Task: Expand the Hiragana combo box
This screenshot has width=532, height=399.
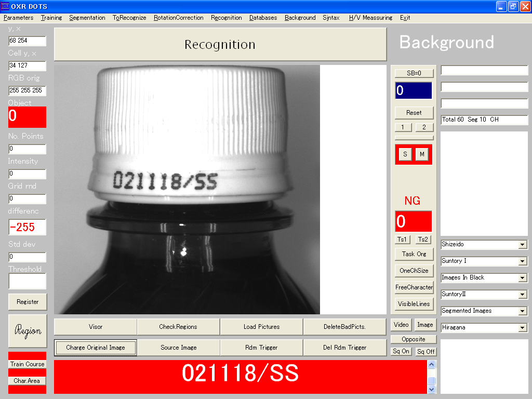Action: 522,328
